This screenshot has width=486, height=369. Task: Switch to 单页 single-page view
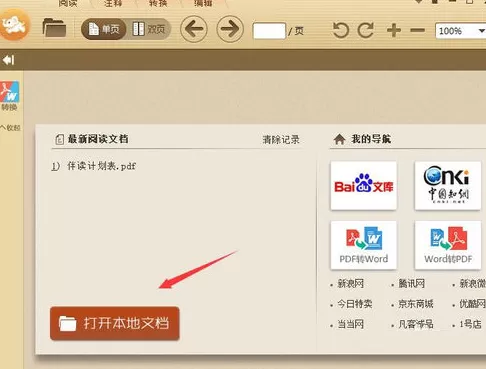click(104, 29)
